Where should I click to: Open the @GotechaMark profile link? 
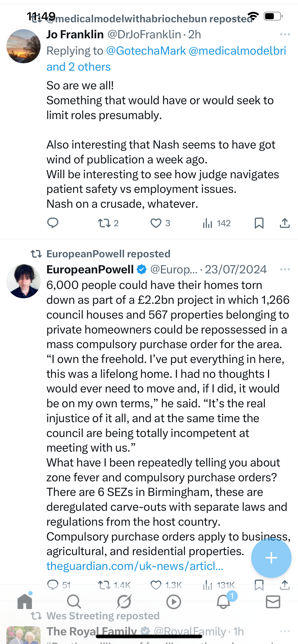coord(146,51)
